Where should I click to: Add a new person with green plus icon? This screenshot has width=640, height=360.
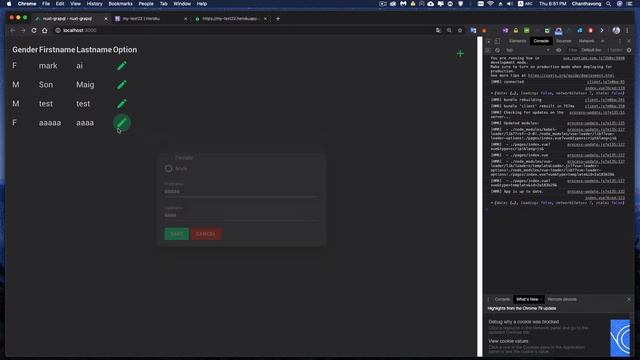point(460,53)
